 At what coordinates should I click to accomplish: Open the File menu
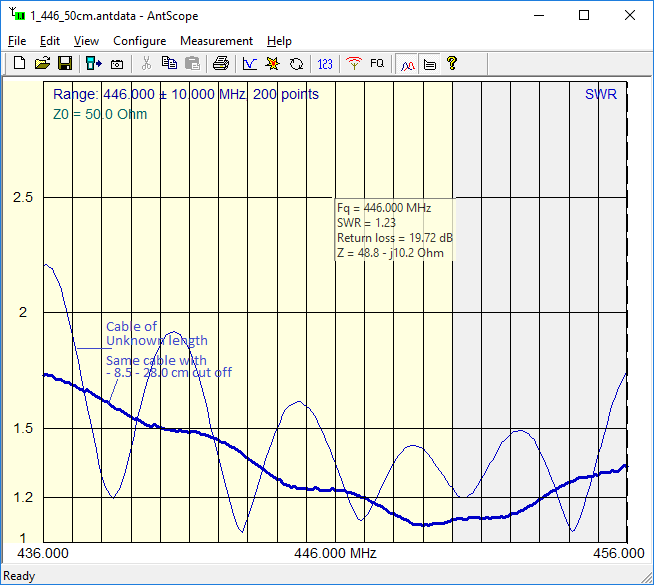click(17, 41)
